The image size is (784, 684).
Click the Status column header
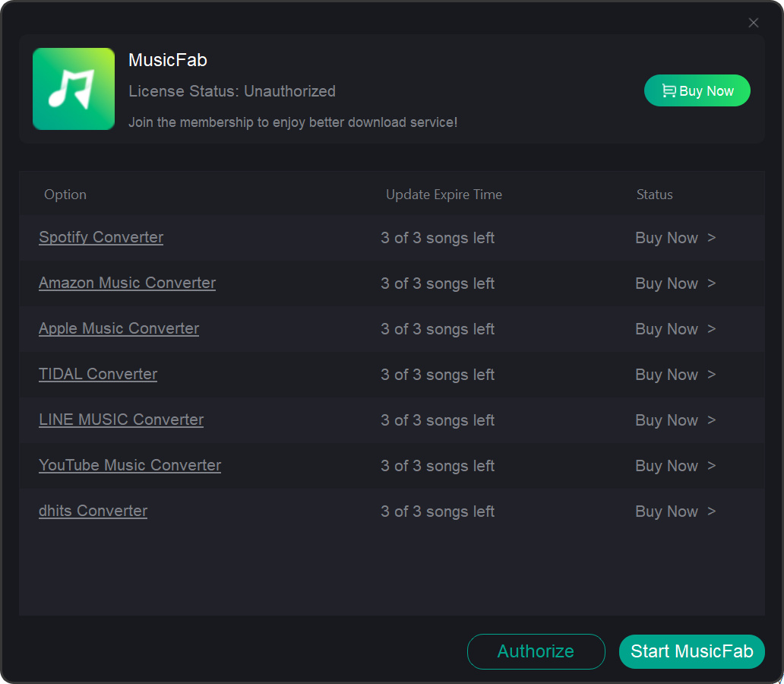655,195
